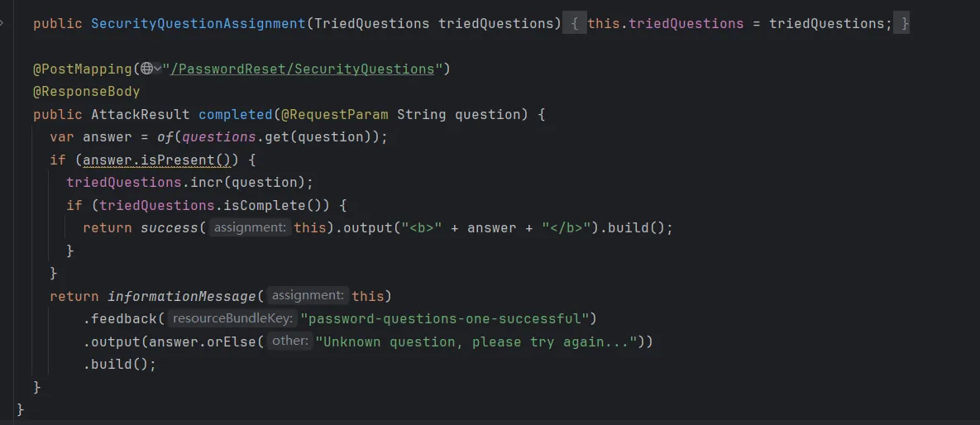Click the "resourceBundleKey:" inlay hint
Screen dimensions: 980x425
(x=233, y=318)
